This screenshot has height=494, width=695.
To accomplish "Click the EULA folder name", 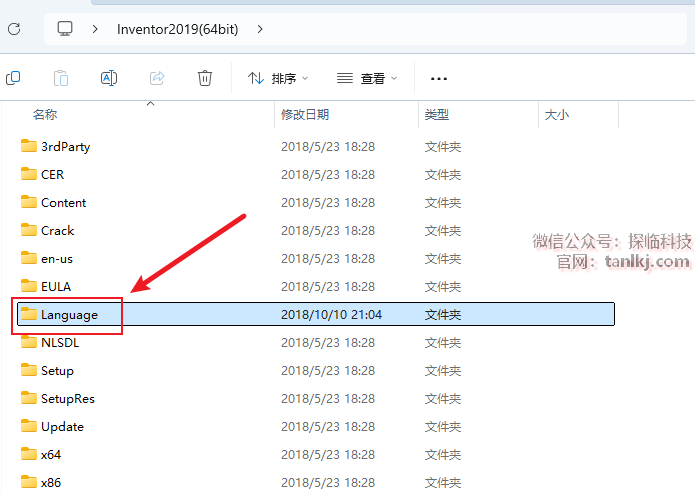I will 56,287.
